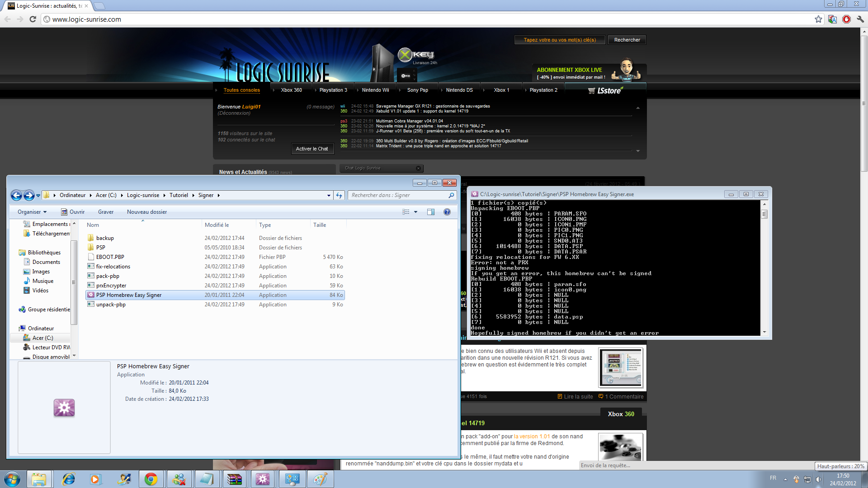Open the Toutes consoles tab
This screenshot has width=868, height=488.
click(241, 90)
